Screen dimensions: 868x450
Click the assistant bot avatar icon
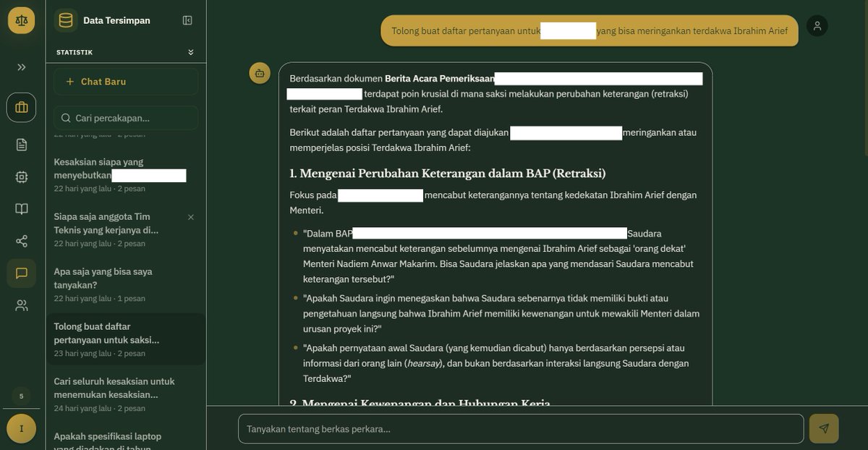tap(260, 73)
